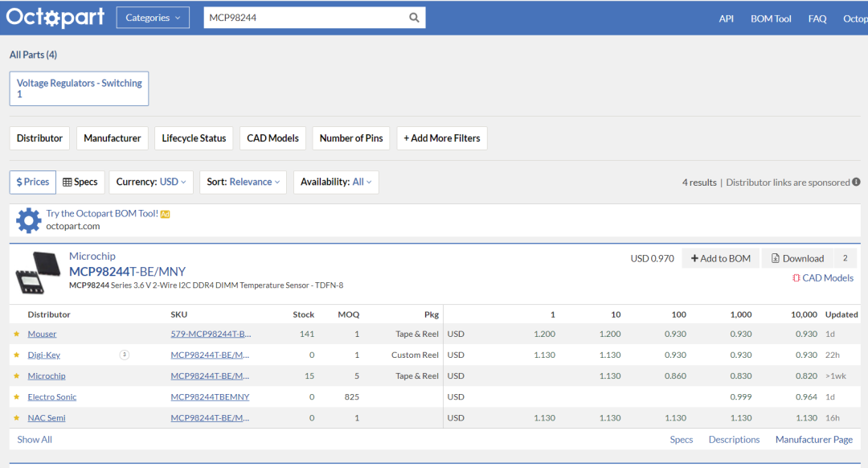This screenshot has width=868, height=468.
Task: Open the Manufacturer Page link
Action: (813, 439)
